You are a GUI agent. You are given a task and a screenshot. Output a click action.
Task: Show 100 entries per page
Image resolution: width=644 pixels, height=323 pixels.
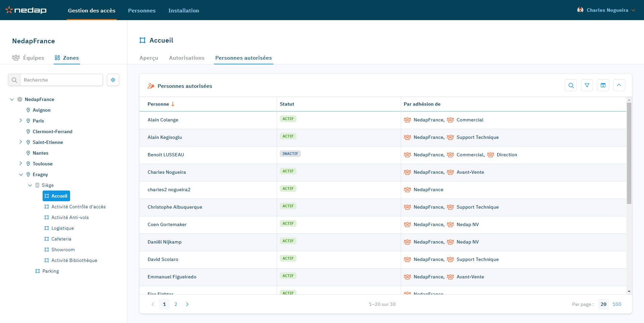[617, 304]
